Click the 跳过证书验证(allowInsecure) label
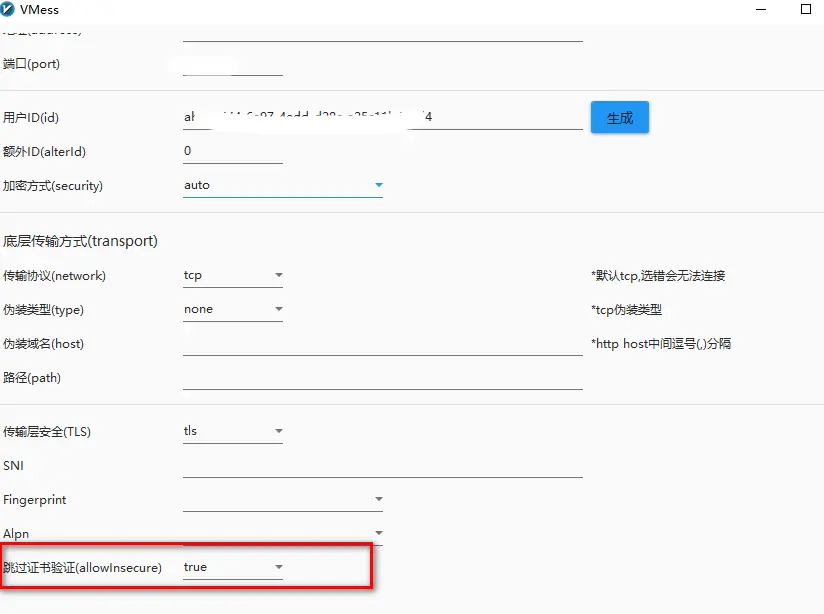824x614 pixels. (x=82, y=568)
